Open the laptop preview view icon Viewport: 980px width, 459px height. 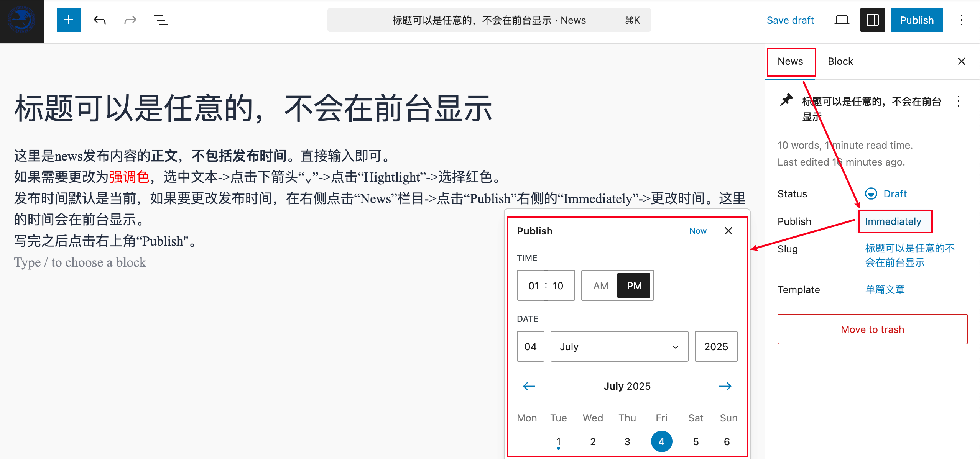(x=842, y=20)
